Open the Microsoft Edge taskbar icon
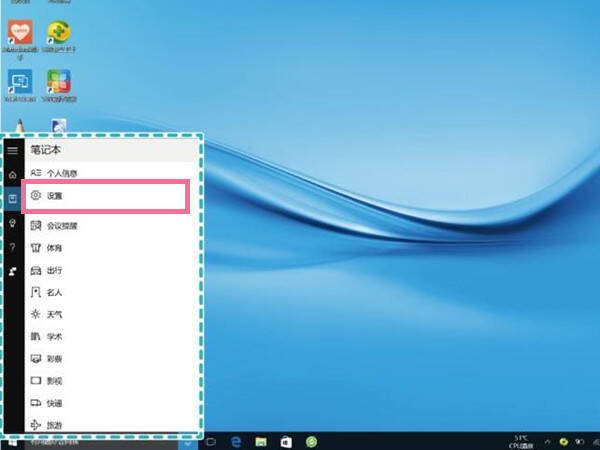The height and width of the screenshot is (450, 600). coord(236,442)
